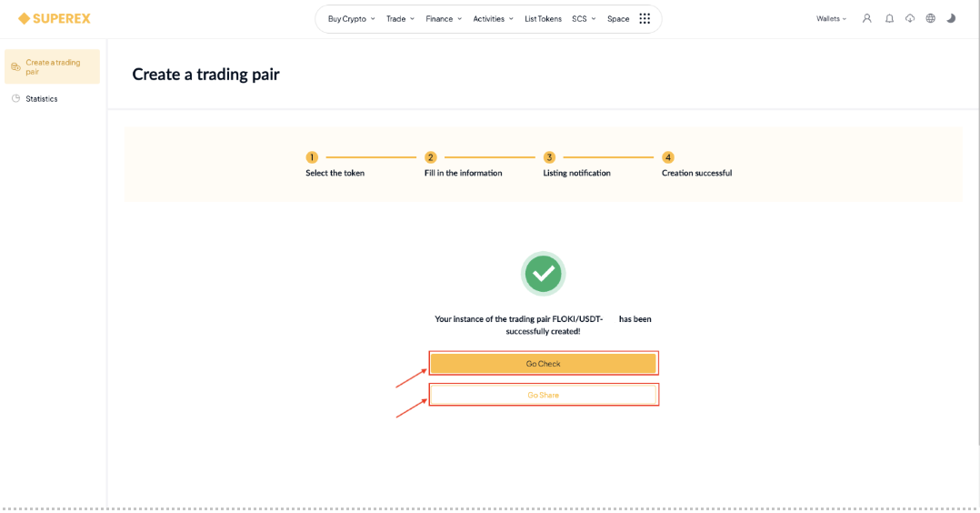Open the Wallets dropdown

[x=831, y=19]
